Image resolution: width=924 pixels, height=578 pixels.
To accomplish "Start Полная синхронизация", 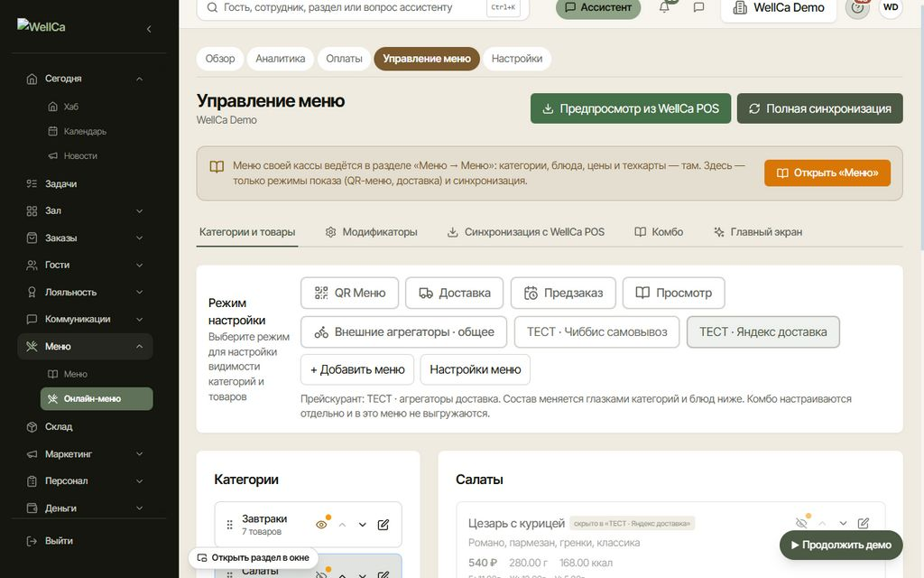I will click(x=819, y=108).
